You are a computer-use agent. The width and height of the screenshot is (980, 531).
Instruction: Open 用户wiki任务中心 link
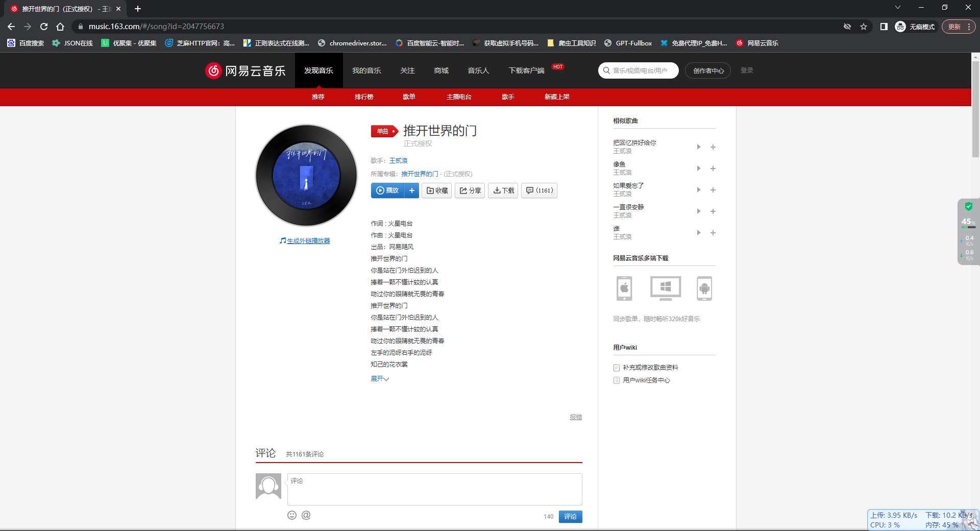click(x=646, y=380)
